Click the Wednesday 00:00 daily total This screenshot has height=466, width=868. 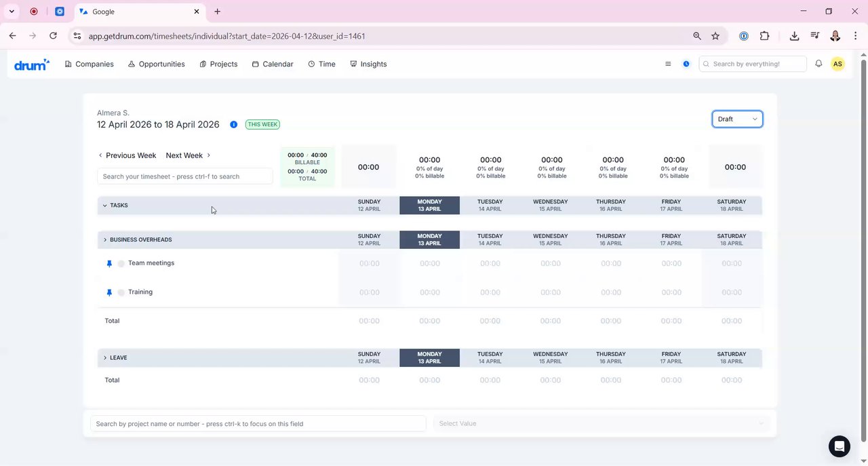click(551, 160)
